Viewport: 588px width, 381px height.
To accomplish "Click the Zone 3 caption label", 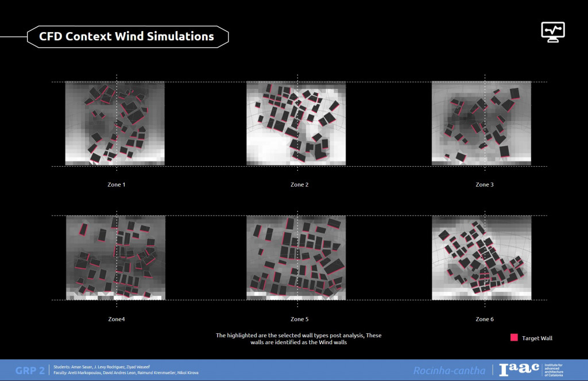I will point(484,185).
